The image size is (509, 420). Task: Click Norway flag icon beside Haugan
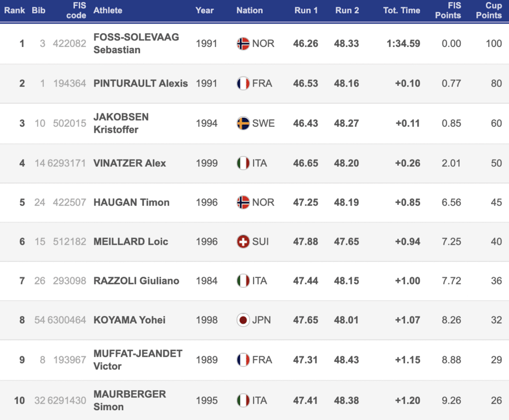(x=243, y=202)
